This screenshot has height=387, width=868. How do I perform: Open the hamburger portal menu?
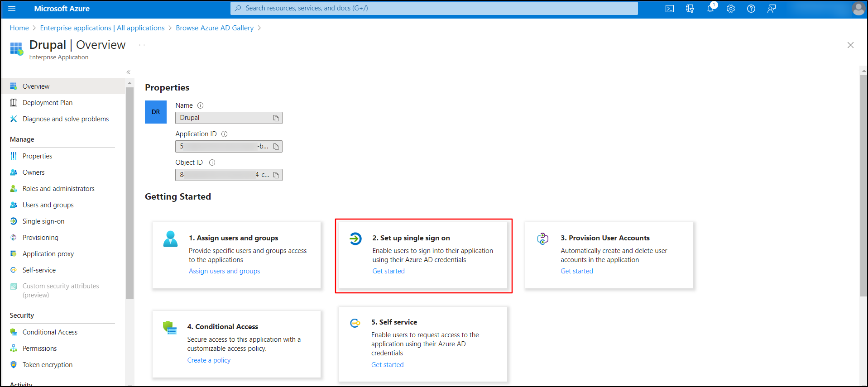tap(12, 9)
